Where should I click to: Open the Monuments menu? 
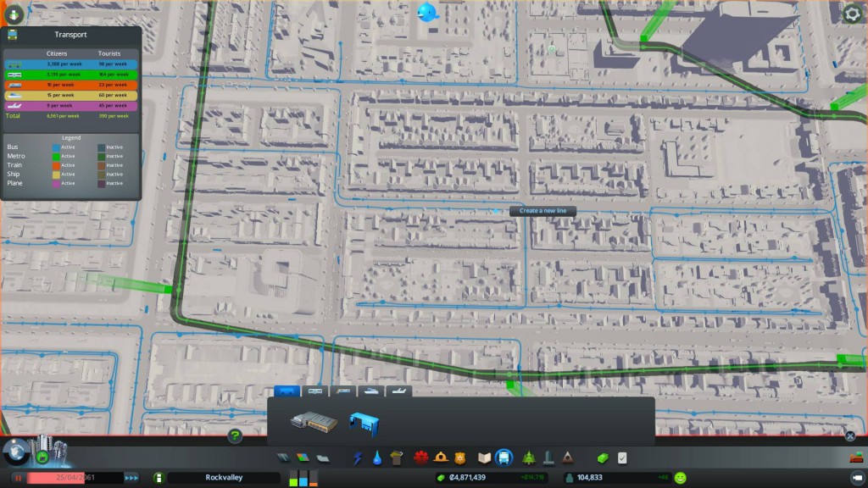tap(567, 457)
